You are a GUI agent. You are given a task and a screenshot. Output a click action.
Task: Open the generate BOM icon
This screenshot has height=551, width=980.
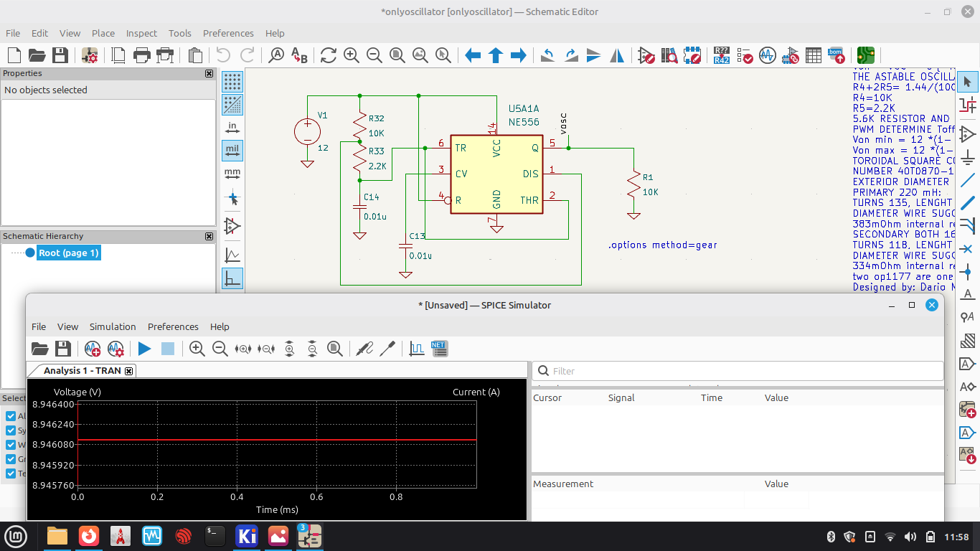836,55
